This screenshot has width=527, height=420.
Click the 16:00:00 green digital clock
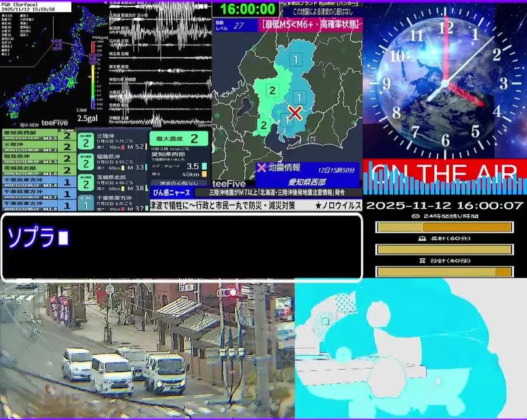247,9
